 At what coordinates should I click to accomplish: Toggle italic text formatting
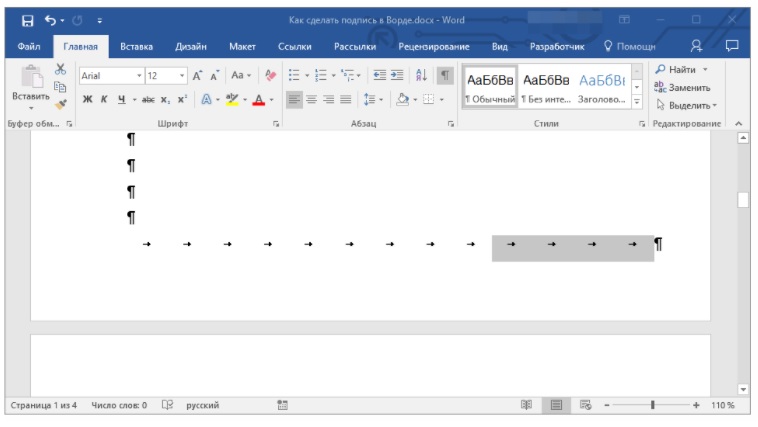tap(104, 99)
